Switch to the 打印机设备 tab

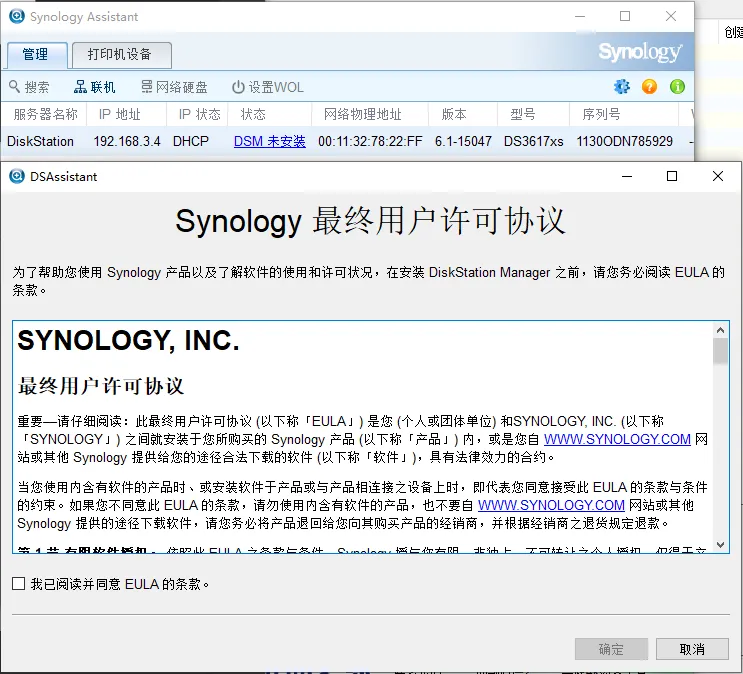(x=122, y=55)
